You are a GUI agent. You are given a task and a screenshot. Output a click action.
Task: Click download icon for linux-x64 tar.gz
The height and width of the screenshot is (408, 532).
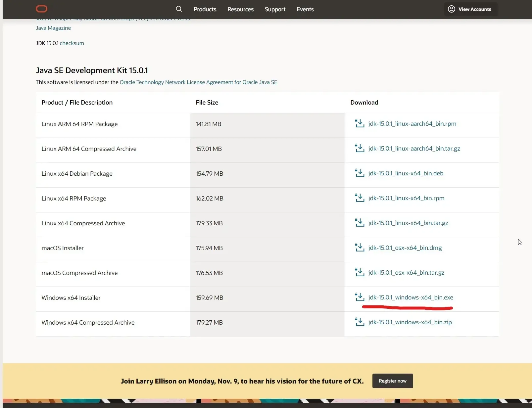point(360,223)
